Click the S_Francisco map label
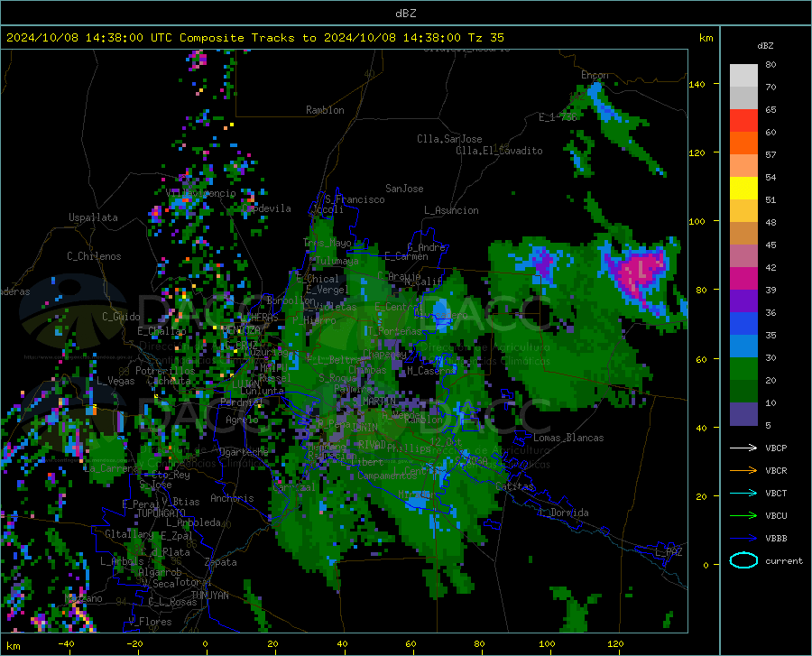Image resolution: width=812 pixels, height=656 pixels. [355, 199]
